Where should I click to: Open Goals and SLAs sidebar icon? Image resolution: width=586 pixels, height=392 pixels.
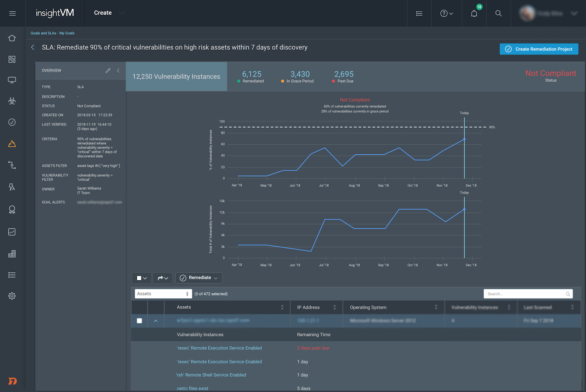click(12, 144)
